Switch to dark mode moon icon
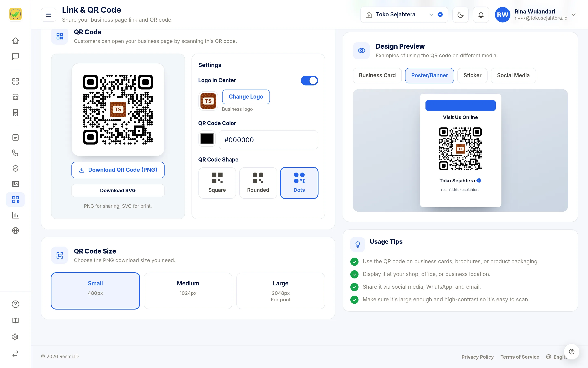Image resolution: width=588 pixels, height=368 pixels. [460, 15]
